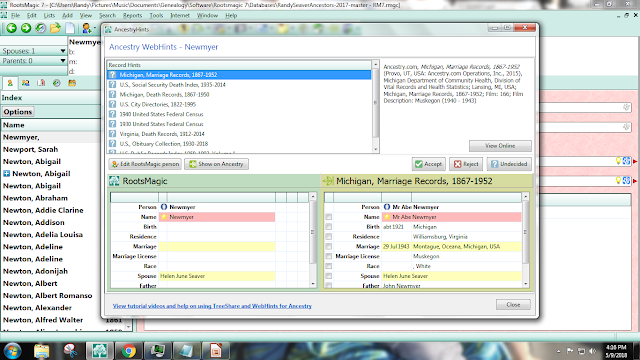This screenshot has width=640, height=360.
Task: Select the Index person sidebar tab icon
Action: point(10,83)
